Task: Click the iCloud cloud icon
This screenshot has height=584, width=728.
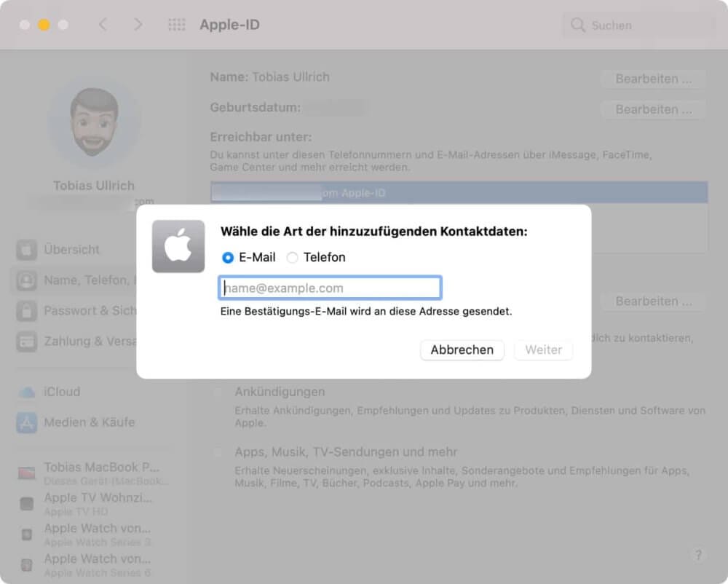Action: point(26,392)
